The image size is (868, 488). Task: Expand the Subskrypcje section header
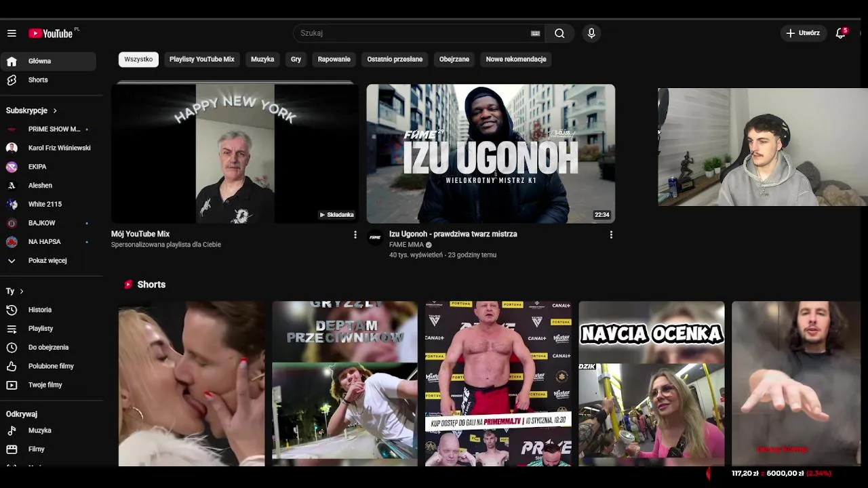(32, 110)
